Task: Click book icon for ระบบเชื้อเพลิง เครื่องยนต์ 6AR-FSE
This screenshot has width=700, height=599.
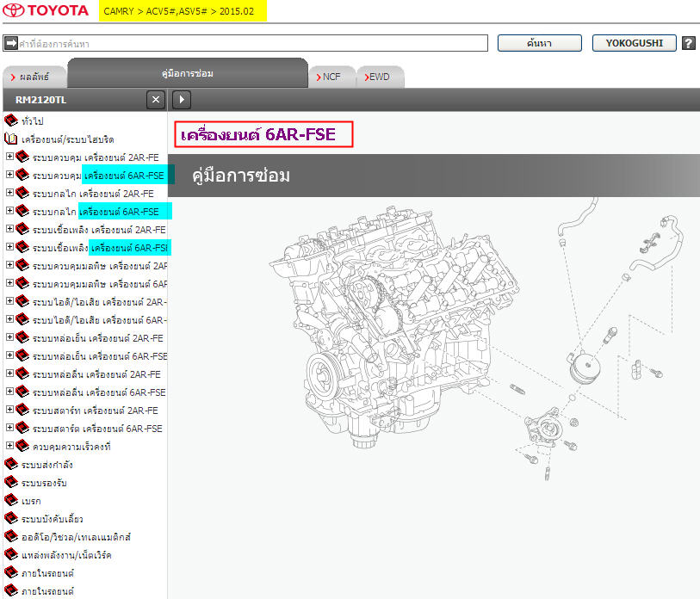Action: (x=22, y=247)
